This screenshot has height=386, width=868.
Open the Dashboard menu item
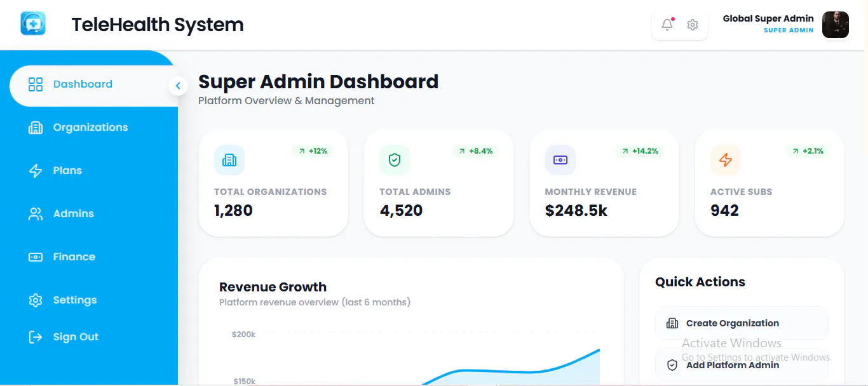(93, 84)
